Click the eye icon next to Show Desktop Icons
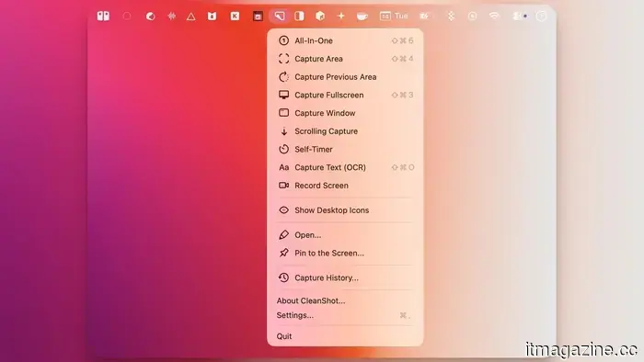This screenshot has height=362, width=644. coord(283,209)
